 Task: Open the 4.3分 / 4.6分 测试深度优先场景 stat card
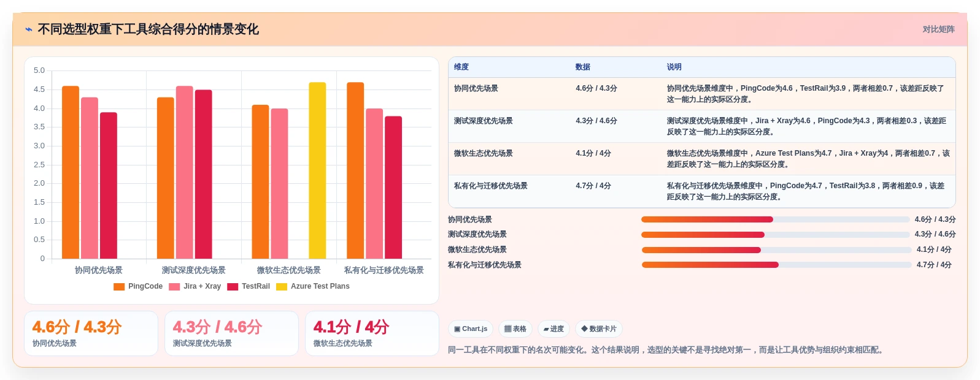click(x=231, y=333)
